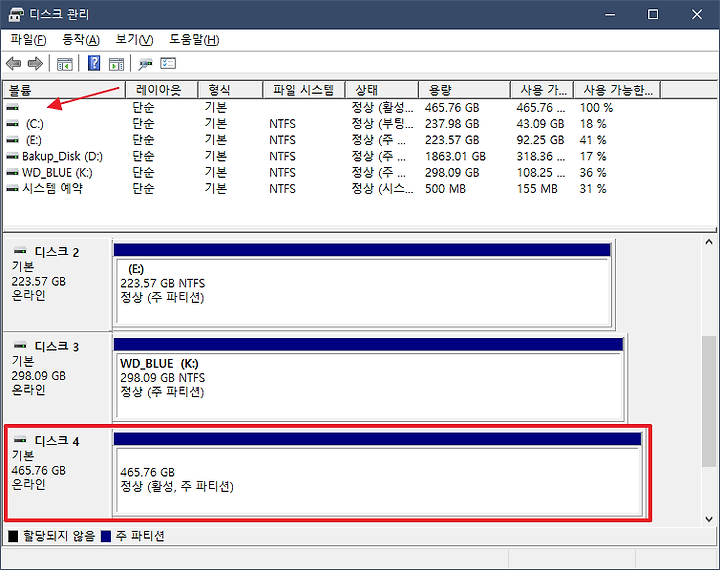Click the Bakup_Disk (D:) volume name
The height and width of the screenshot is (570, 720).
62,157
